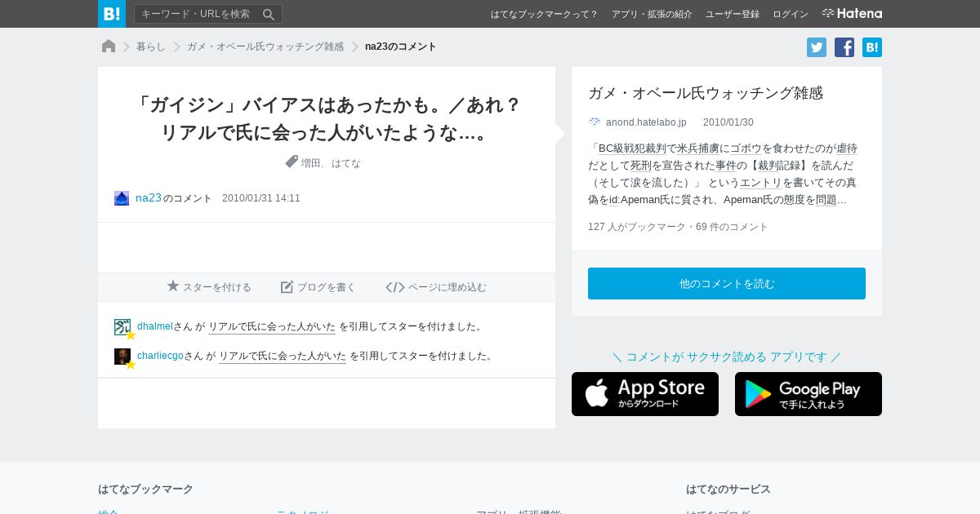Click スターを付ける star button

(x=210, y=287)
